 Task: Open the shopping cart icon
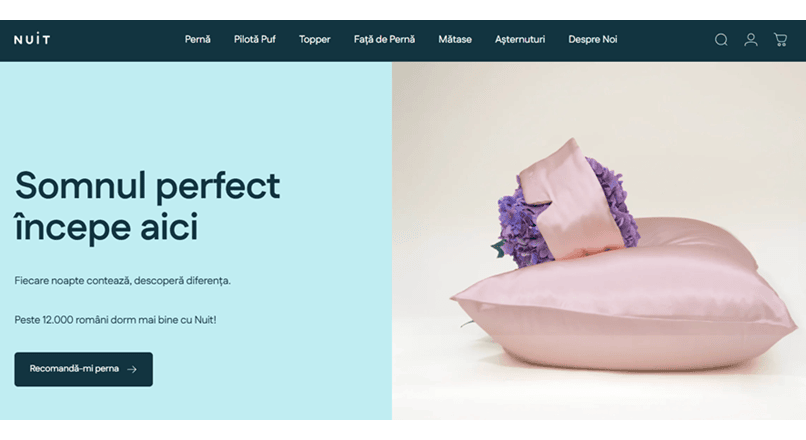pos(780,40)
